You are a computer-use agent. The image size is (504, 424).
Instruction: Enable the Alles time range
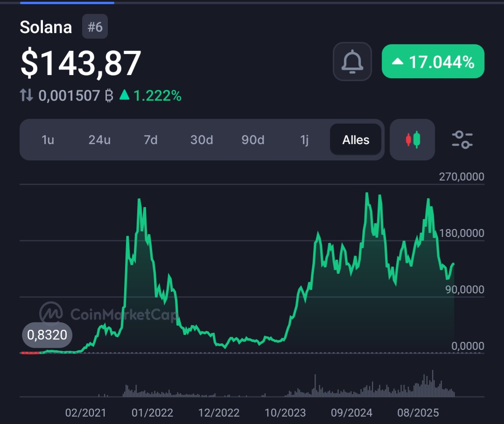pos(356,139)
